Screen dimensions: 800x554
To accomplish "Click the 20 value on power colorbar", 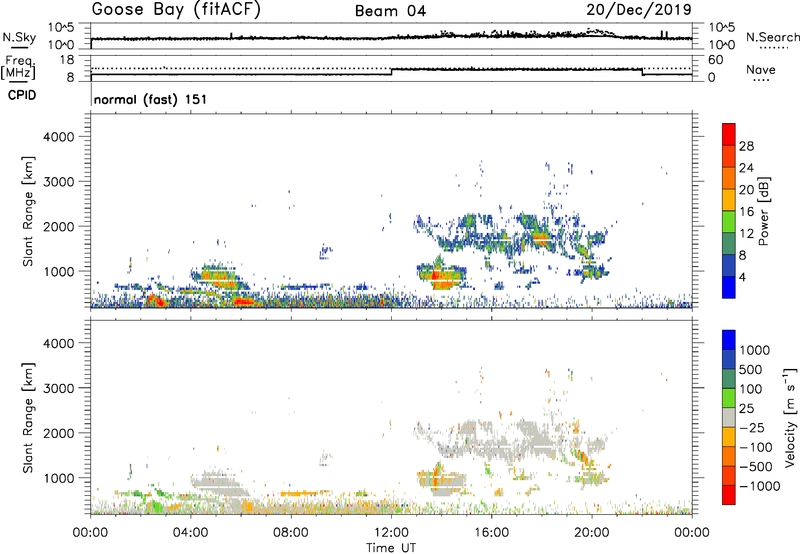I will tap(746, 190).
